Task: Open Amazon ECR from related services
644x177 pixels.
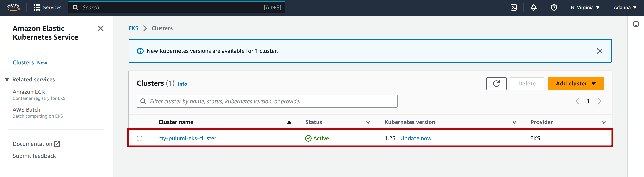Action: coord(29,92)
